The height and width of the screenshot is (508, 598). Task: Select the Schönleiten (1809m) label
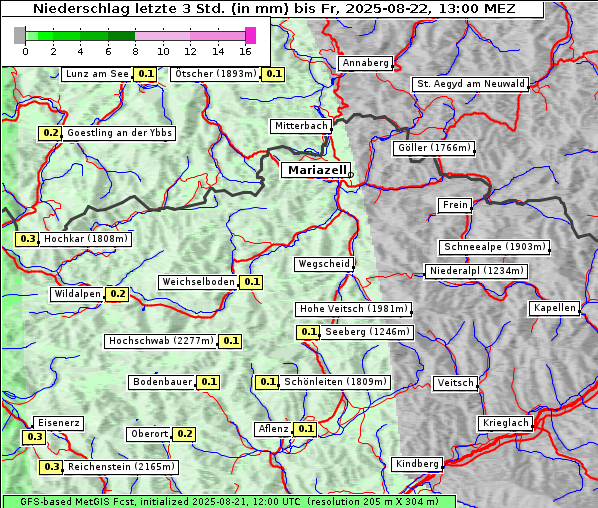click(335, 382)
